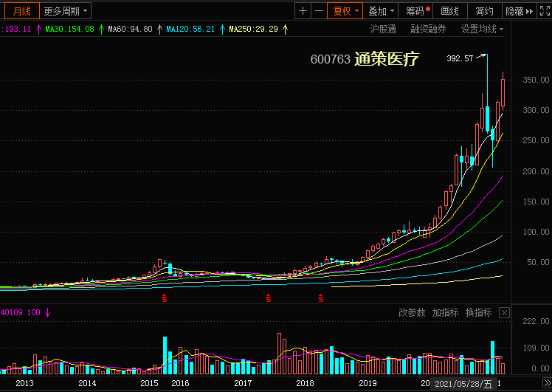This screenshot has height=392, width=552.
Task: Click the 392.57 high price label
Action: click(x=460, y=58)
